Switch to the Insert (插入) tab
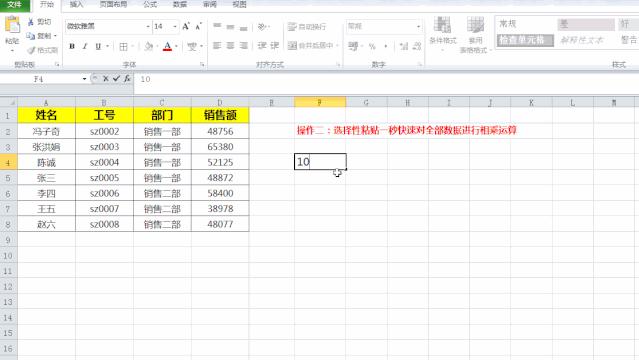Image resolution: width=639 pixels, height=360 pixels. click(x=76, y=4)
